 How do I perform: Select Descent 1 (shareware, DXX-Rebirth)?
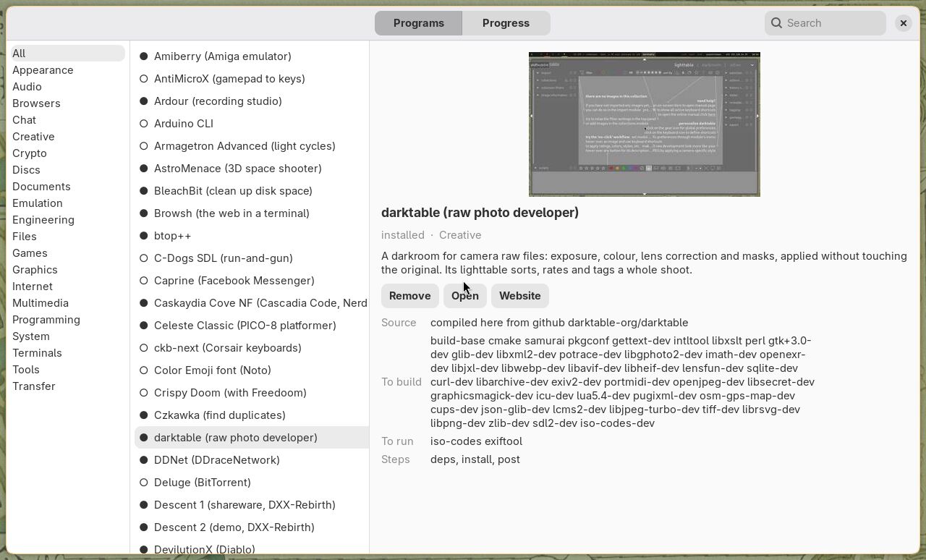(251, 505)
